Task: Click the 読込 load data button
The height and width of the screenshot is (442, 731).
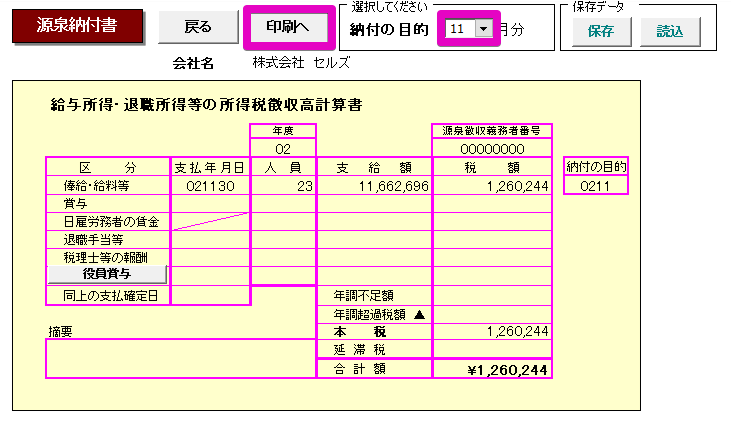Action: tap(670, 30)
